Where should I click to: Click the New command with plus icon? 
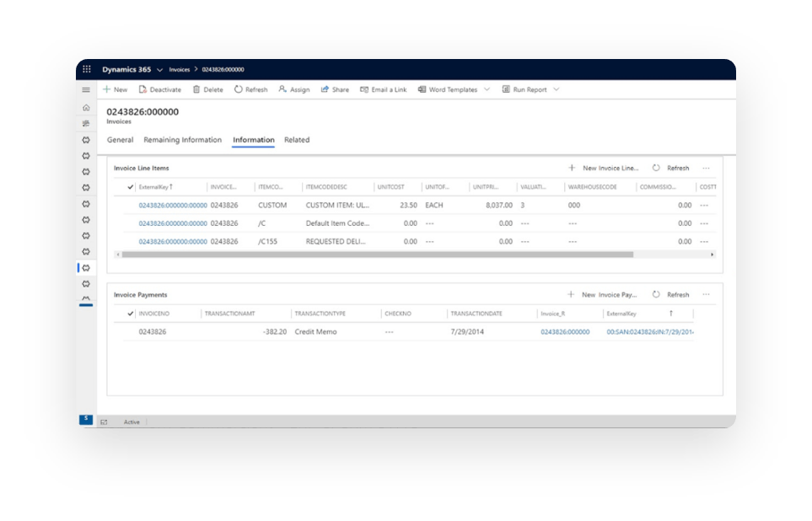(115, 89)
